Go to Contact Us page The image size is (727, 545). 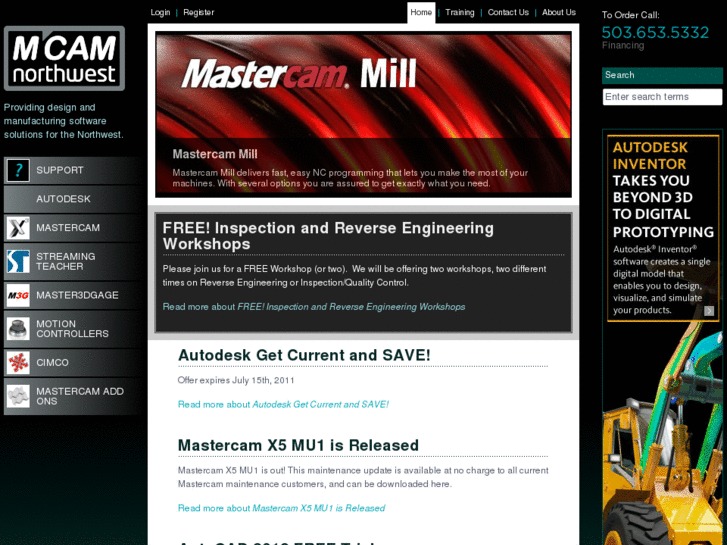[x=508, y=13]
